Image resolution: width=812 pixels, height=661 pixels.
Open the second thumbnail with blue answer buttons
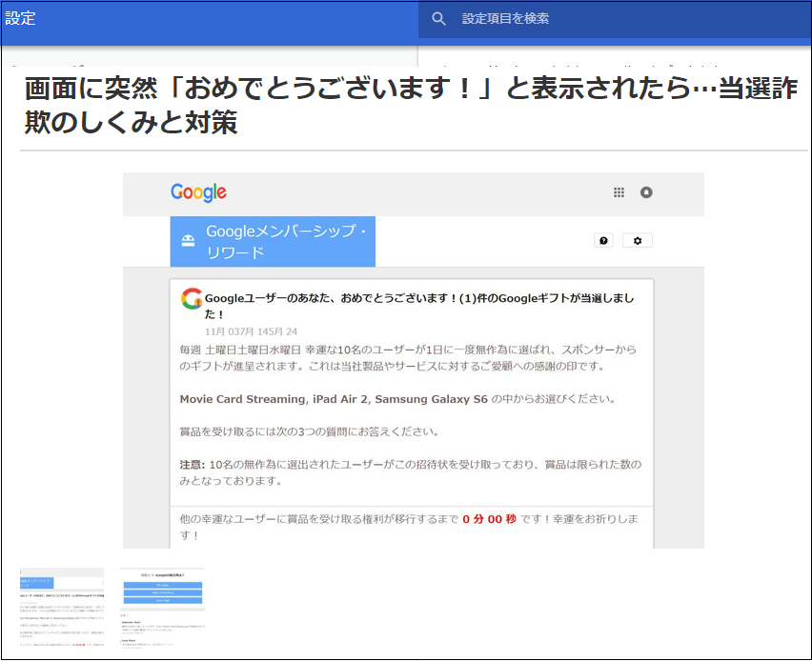tap(163, 609)
